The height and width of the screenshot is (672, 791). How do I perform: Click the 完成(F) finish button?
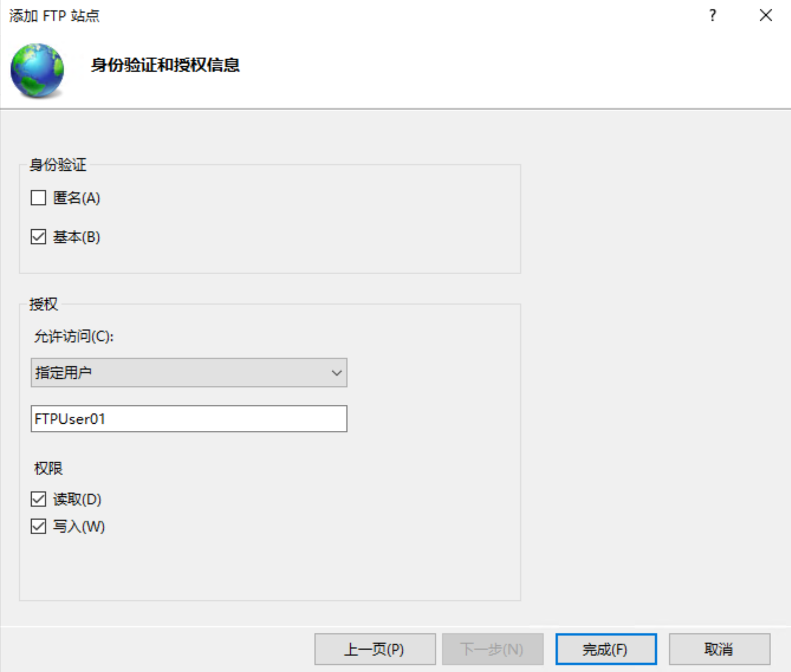click(x=606, y=649)
